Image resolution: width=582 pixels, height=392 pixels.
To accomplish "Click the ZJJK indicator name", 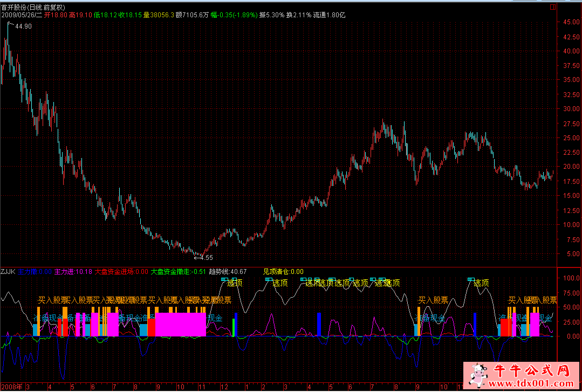I will click(8, 272).
